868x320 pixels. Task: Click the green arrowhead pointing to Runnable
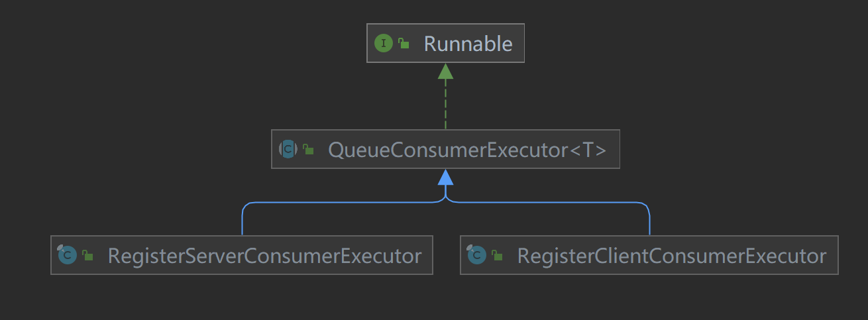(445, 72)
